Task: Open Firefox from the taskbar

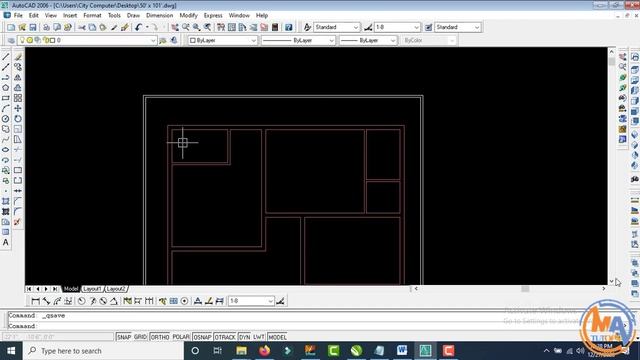Action: 264,351
